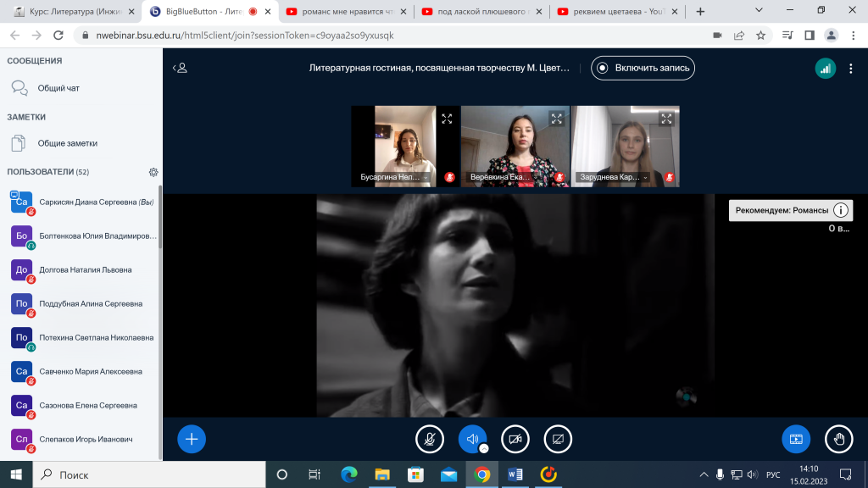Image resolution: width=868 pixels, height=488 pixels.
Task: Switch to реквием цветаева YouTube tab
Action: 618,12
